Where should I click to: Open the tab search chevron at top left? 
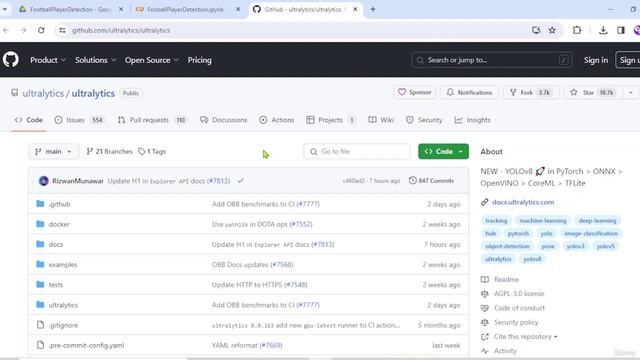[5, 9]
